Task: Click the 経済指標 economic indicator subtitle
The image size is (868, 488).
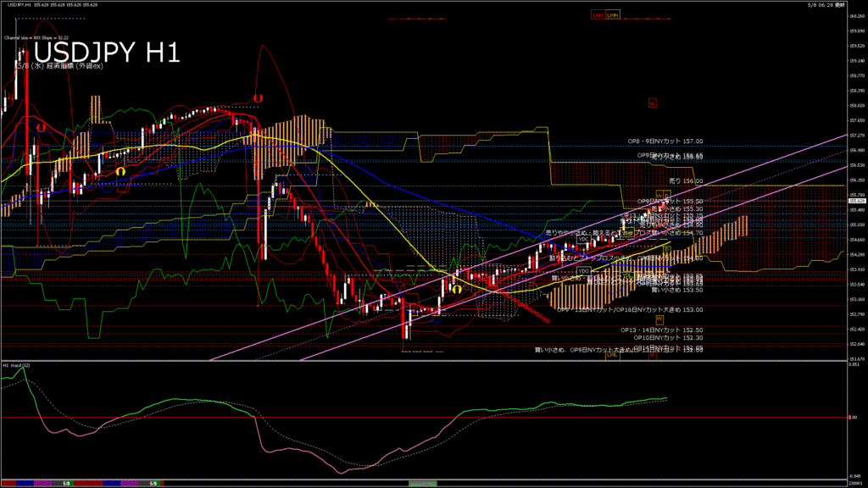Action: click(x=59, y=66)
